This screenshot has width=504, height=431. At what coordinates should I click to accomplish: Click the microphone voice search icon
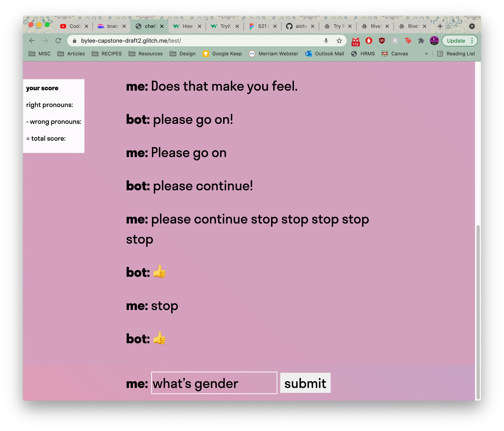(x=326, y=41)
